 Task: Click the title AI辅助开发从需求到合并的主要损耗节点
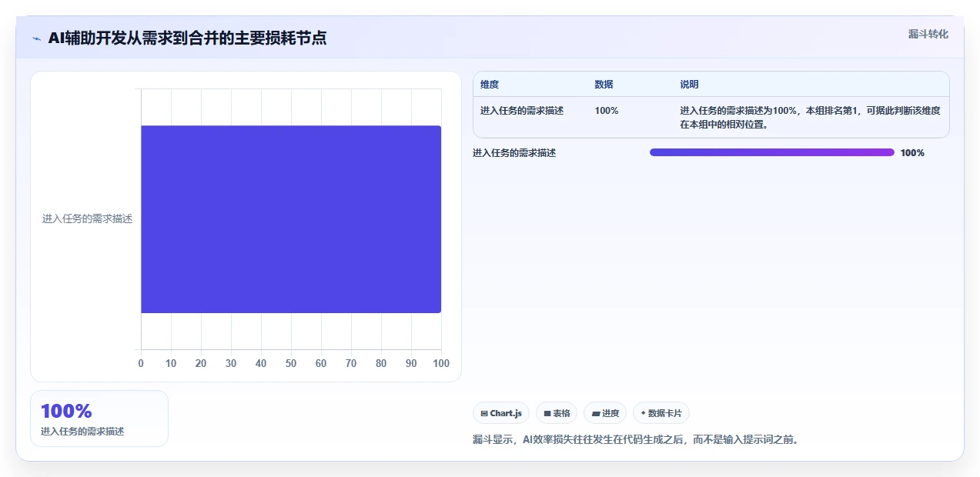click(x=187, y=38)
